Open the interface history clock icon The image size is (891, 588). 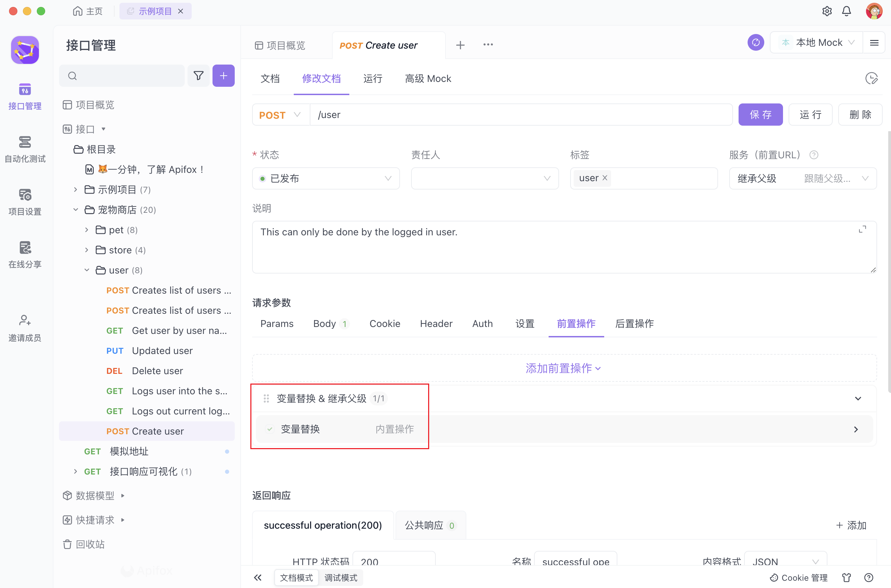tap(872, 78)
